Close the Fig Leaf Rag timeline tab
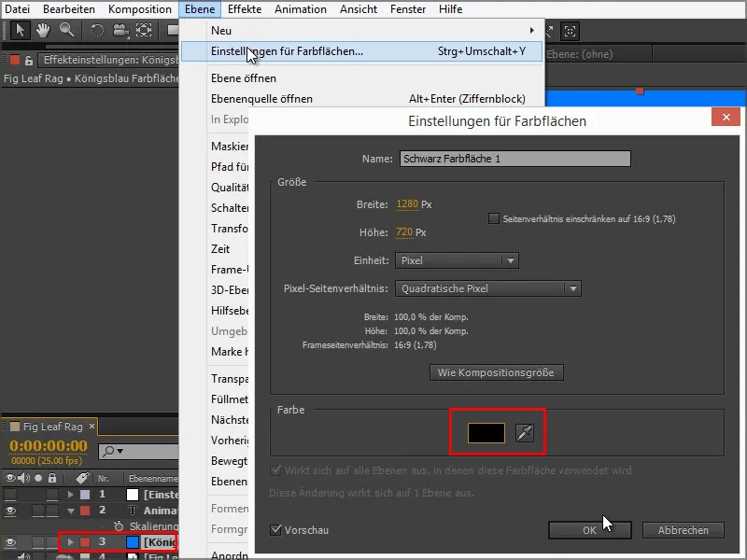The height and width of the screenshot is (560, 747). point(92,427)
